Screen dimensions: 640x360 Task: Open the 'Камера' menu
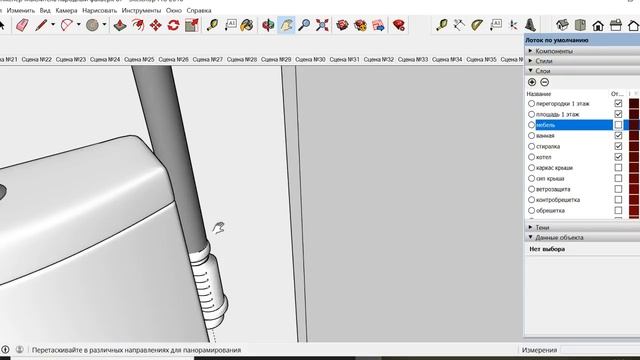pyautogui.click(x=66, y=10)
